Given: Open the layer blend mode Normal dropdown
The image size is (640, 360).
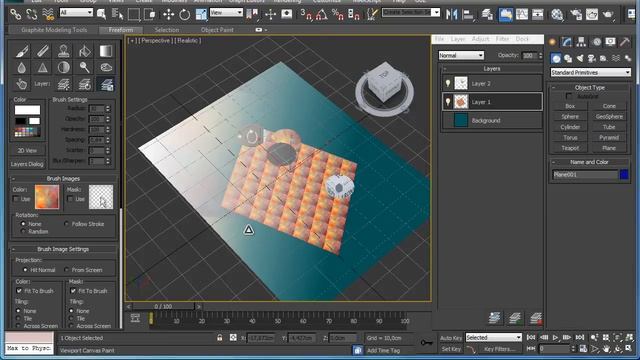Looking at the screenshot, I should pos(461,55).
